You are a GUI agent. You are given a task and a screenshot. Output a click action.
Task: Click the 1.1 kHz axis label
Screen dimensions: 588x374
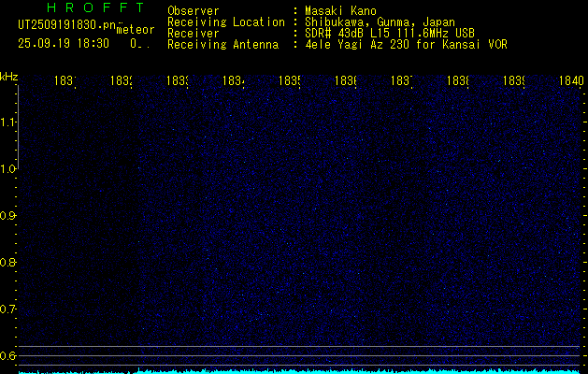[x=8, y=122]
